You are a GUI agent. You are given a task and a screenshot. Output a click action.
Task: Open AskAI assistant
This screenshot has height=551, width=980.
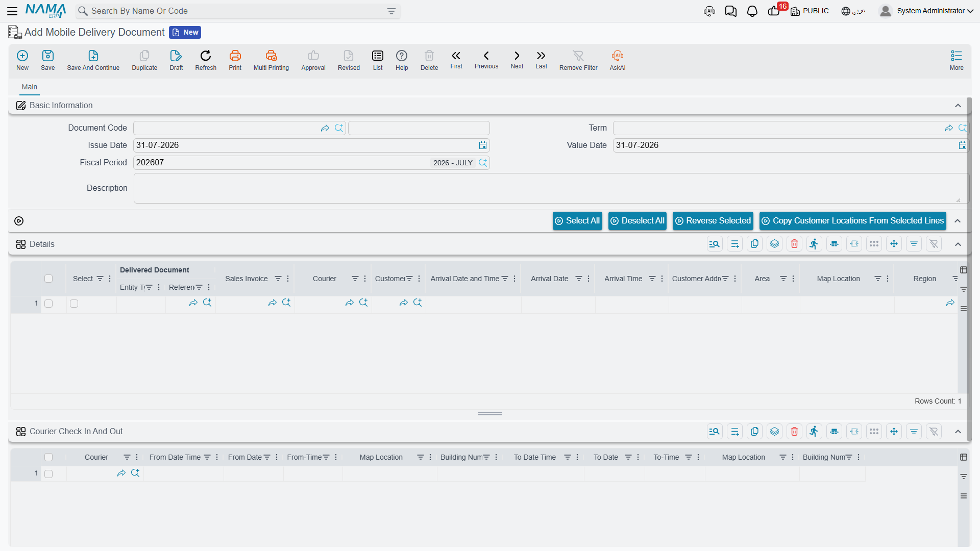pyautogui.click(x=618, y=60)
